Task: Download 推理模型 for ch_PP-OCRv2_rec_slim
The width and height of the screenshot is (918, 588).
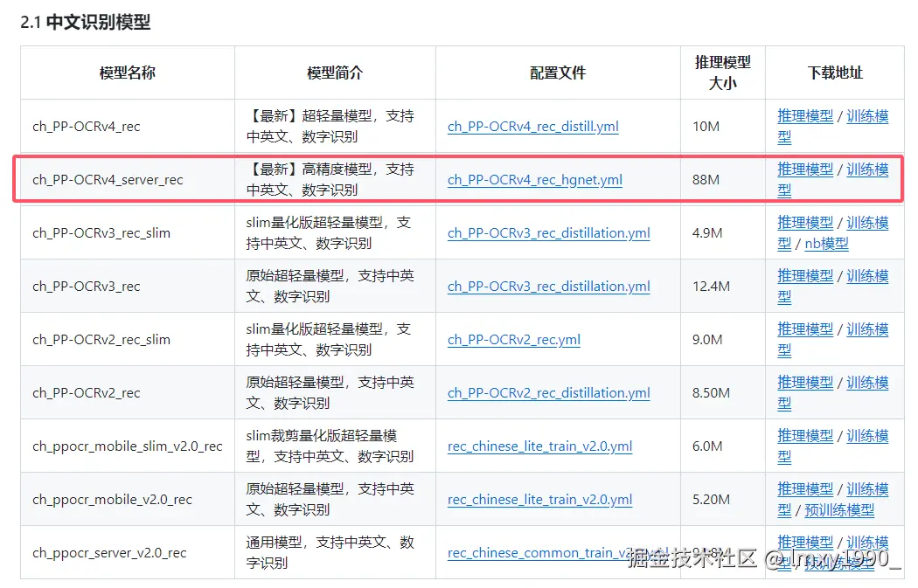Action: pyautogui.click(x=805, y=329)
